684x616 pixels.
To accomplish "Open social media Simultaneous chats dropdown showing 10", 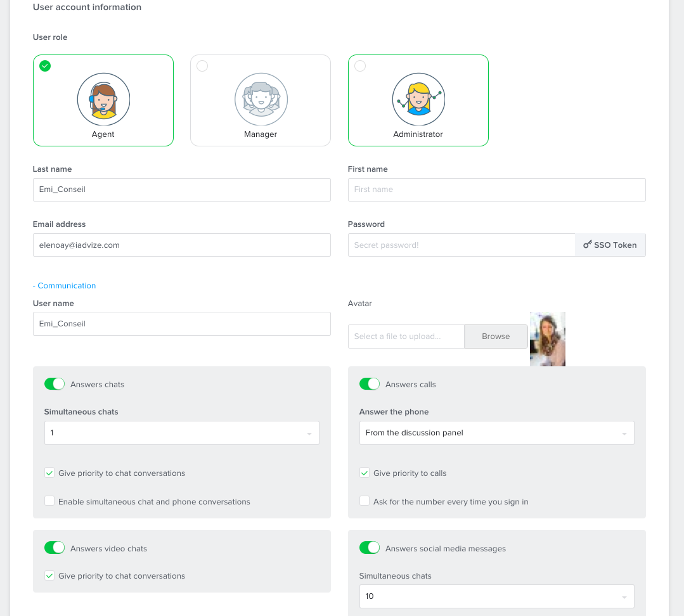I will [x=497, y=596].
